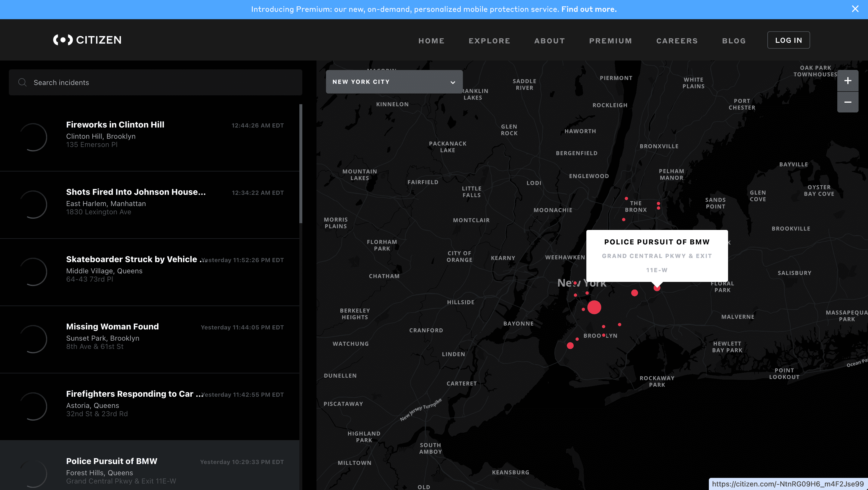Zoom in on the map
Image resolution: width=868 pixels, height=490 pixels.
click(x=847, y=81)
